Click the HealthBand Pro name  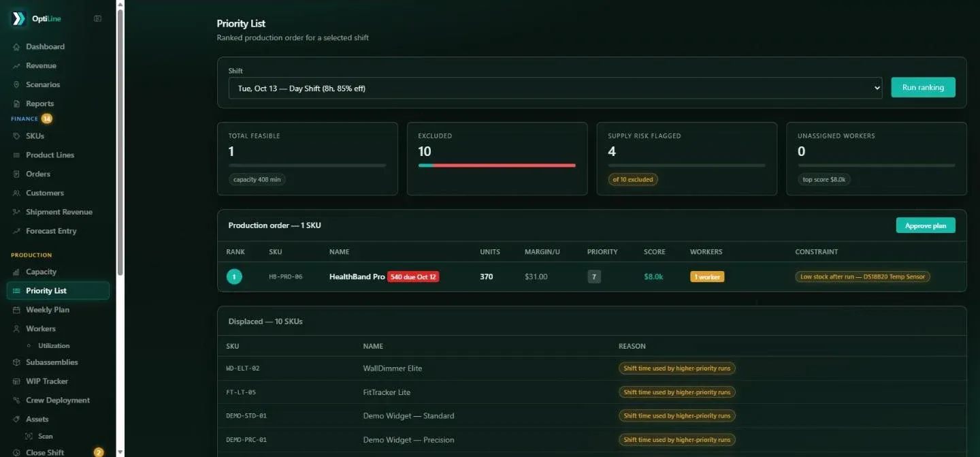[x=357, y=277]
